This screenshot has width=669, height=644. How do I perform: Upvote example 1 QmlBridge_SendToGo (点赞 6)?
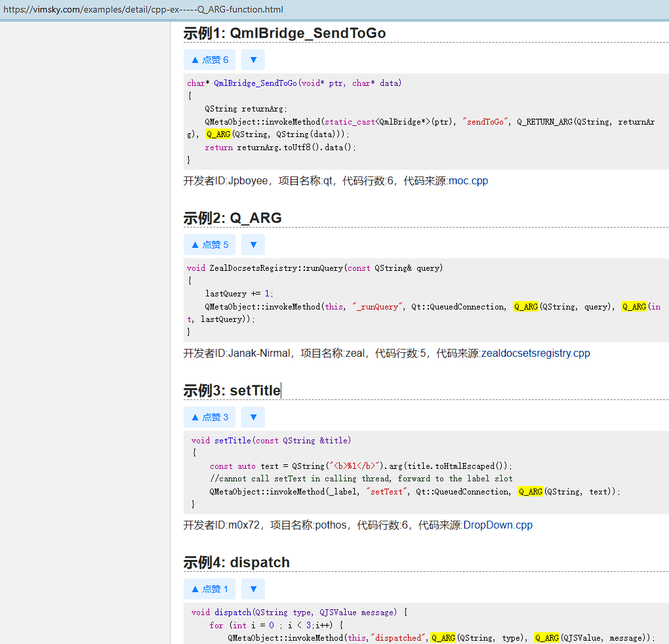coord(209,60)
